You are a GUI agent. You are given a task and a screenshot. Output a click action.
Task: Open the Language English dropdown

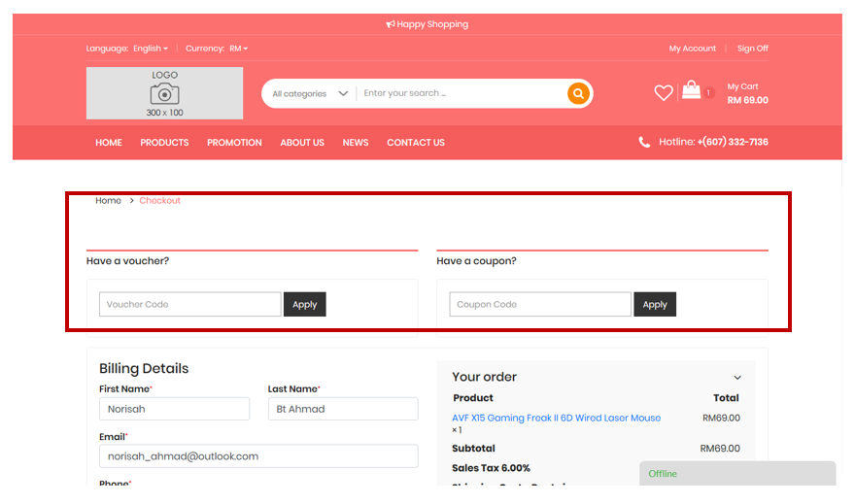150,49
